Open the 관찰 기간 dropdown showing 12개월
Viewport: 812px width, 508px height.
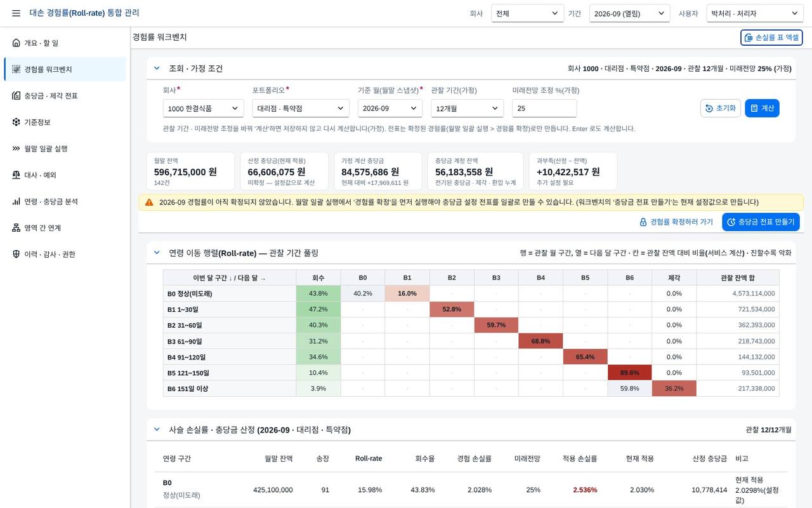(468, 109)
